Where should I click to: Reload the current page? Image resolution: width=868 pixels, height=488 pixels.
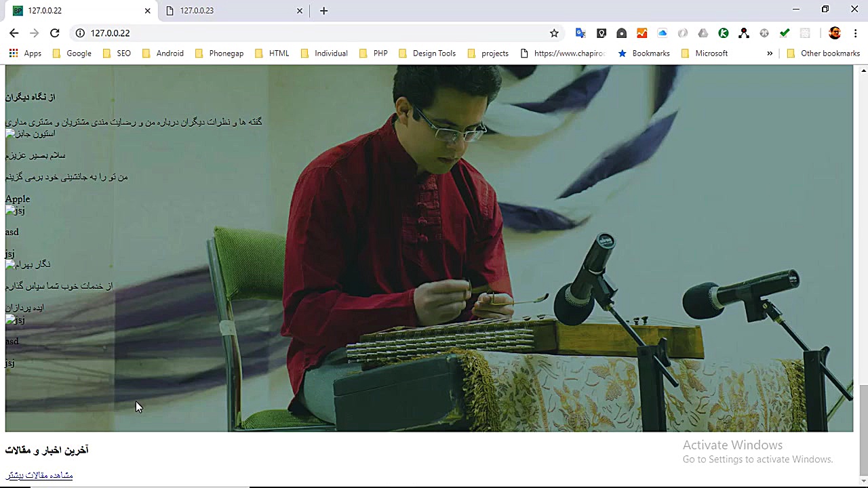point(55,33)
